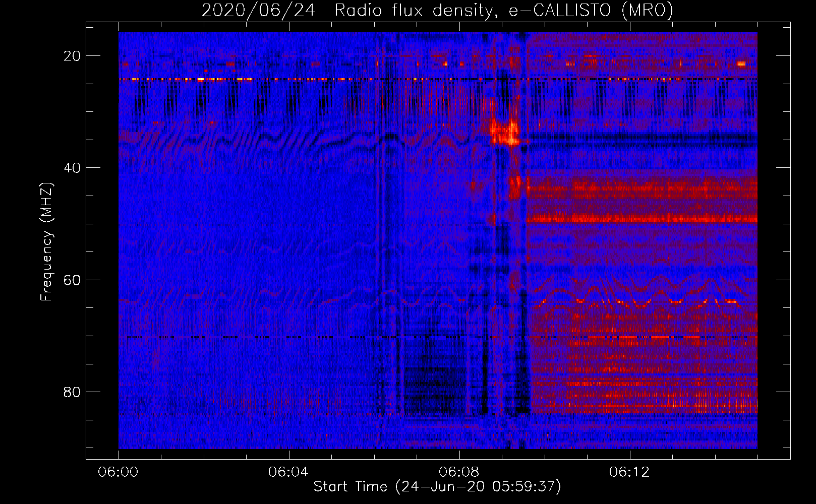Click the 06:04 time tick label

pos(288,472)
